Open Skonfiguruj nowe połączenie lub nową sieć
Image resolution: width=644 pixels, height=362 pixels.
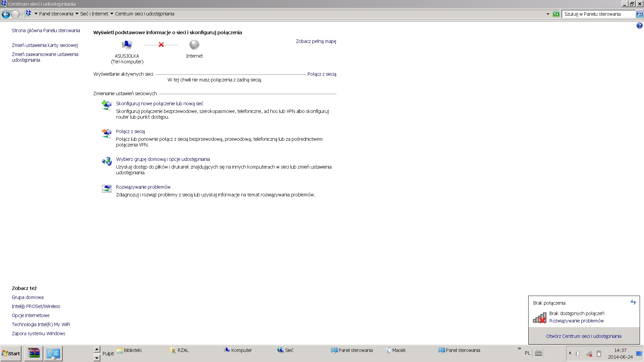(x=160, y=104)
